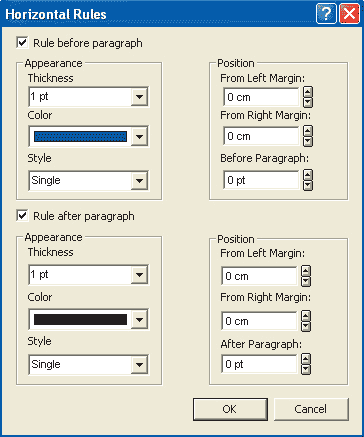Open the bottom Style dropdown
The width and height of the screenshot is (364, 437).
pos(139,365)
